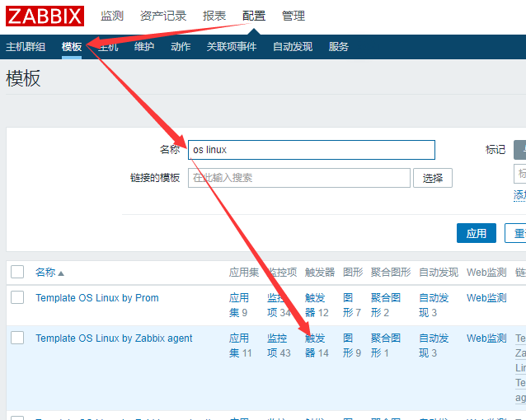
Task: Open 聚合图形 2 for Prom template
Action: pyautogui.click(x=386, y=305)
